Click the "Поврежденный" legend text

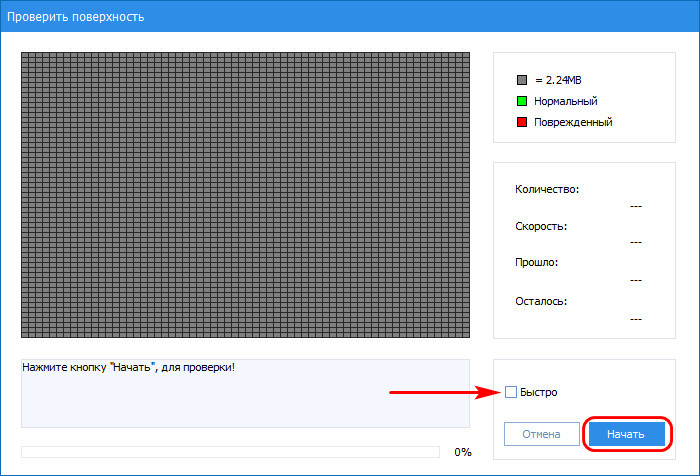(573, 122)
